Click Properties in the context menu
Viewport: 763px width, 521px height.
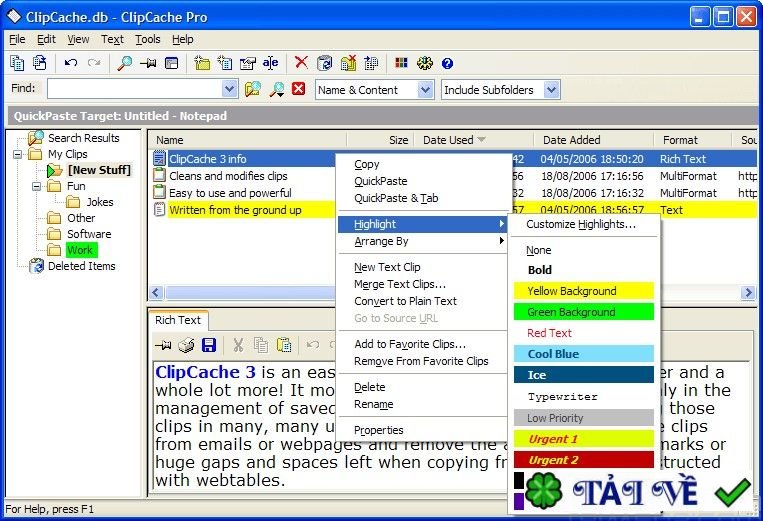[422, 431]
